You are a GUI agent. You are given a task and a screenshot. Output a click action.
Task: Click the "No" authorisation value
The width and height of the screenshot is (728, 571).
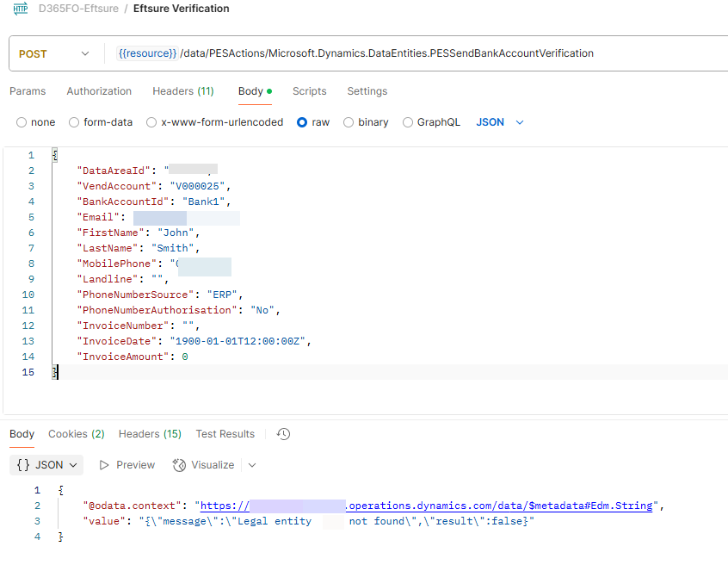coord(262,310)
